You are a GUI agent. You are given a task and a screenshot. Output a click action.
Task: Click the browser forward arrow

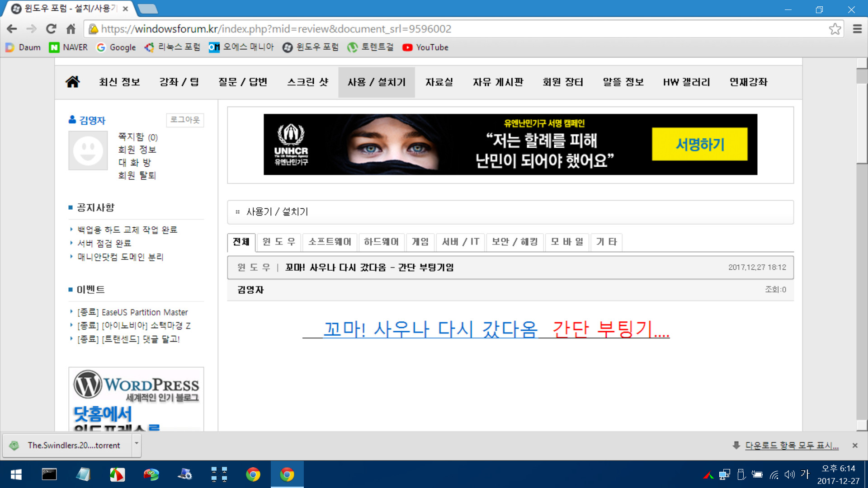pyautogui.click(x=31, y=29)
